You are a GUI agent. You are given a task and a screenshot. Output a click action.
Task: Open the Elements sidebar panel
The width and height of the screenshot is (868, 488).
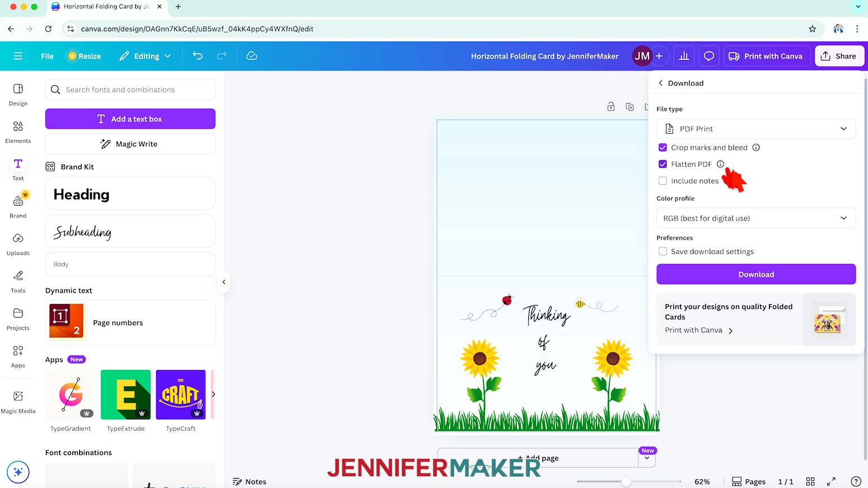(18, 132)
